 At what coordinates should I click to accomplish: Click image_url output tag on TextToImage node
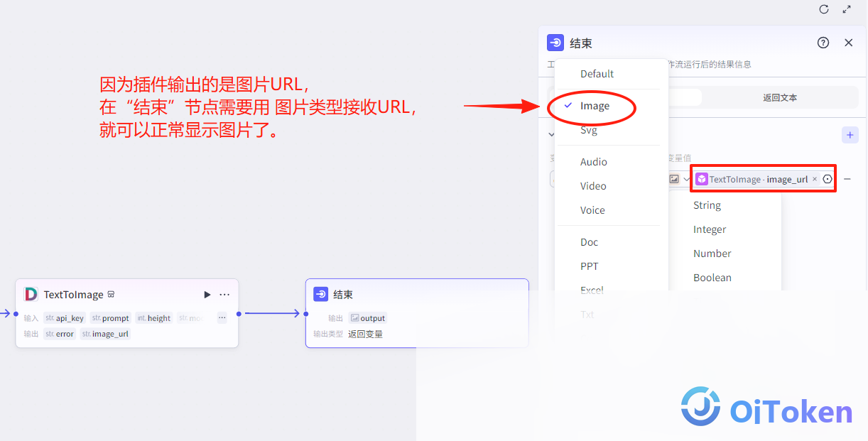point(105,334)
